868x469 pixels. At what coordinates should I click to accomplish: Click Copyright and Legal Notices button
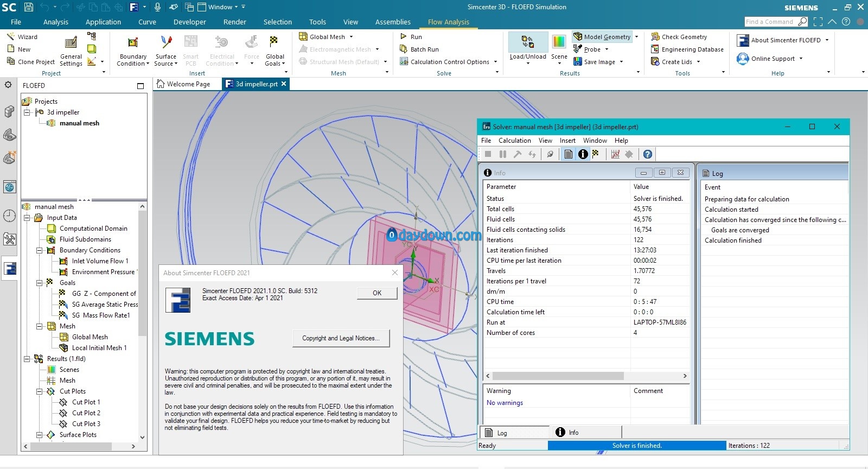click(x=341, y=338)
